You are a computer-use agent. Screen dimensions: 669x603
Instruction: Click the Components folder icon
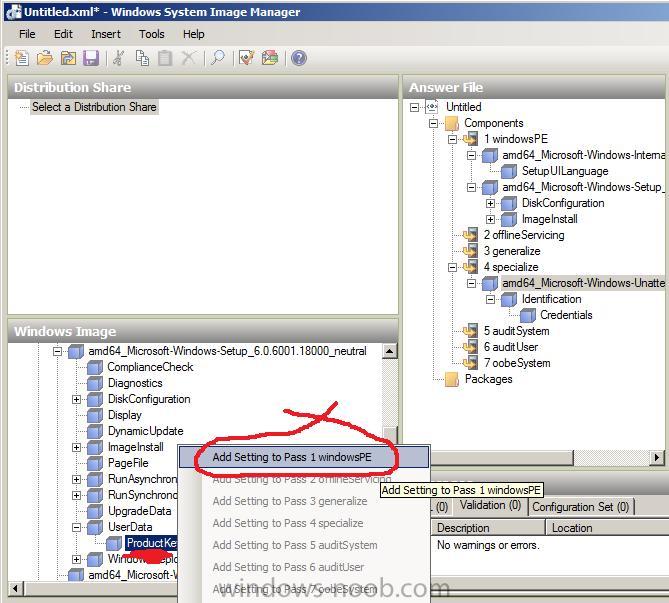click(x=452, y=123)
